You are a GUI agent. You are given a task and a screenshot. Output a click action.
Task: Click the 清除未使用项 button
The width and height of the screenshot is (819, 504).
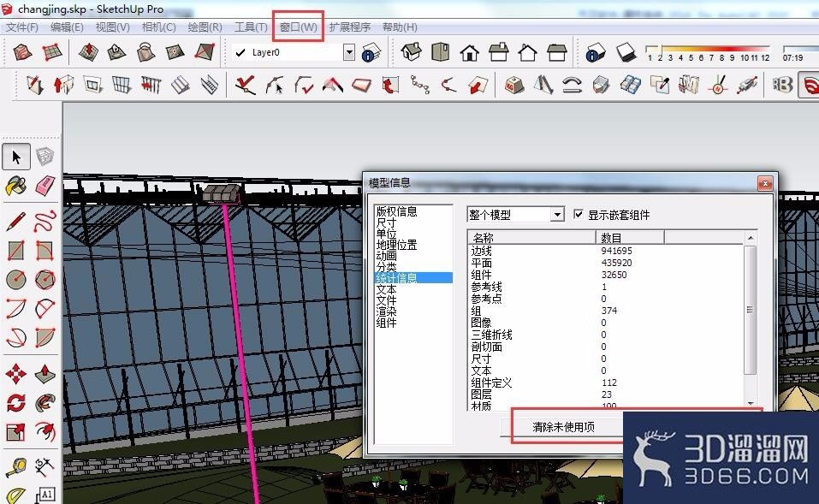click(563, 427)
